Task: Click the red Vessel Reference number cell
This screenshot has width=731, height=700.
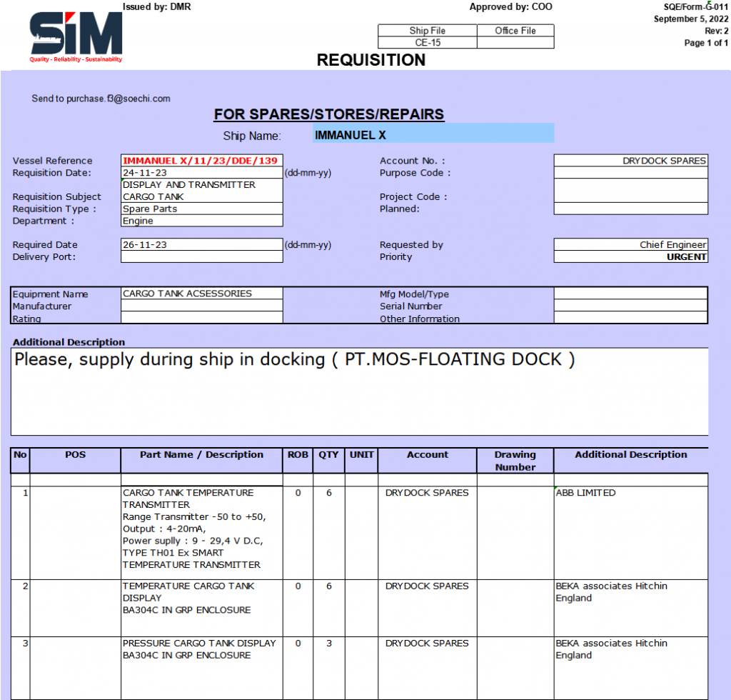Action: pyautogui.click(x=202, y=161)
